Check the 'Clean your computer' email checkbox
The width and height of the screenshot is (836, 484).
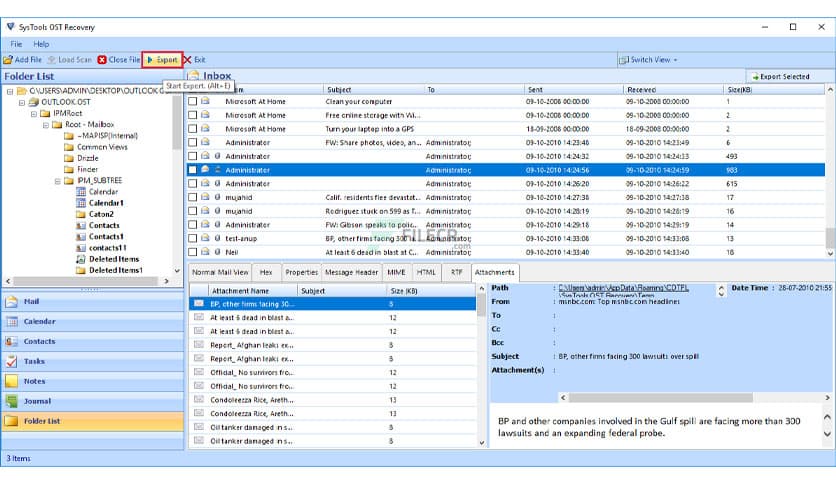(192, 101)
